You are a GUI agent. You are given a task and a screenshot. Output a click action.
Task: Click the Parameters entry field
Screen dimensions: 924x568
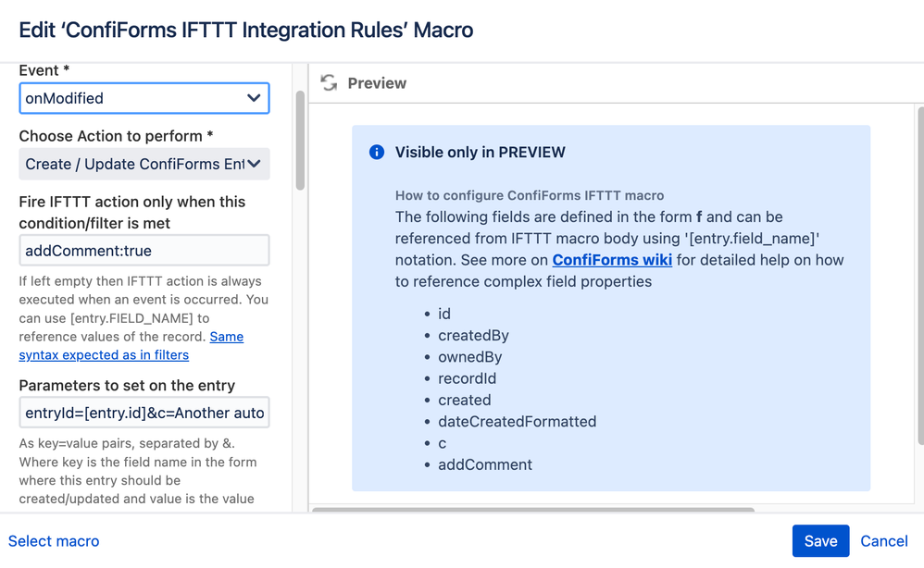pos(144,413)
